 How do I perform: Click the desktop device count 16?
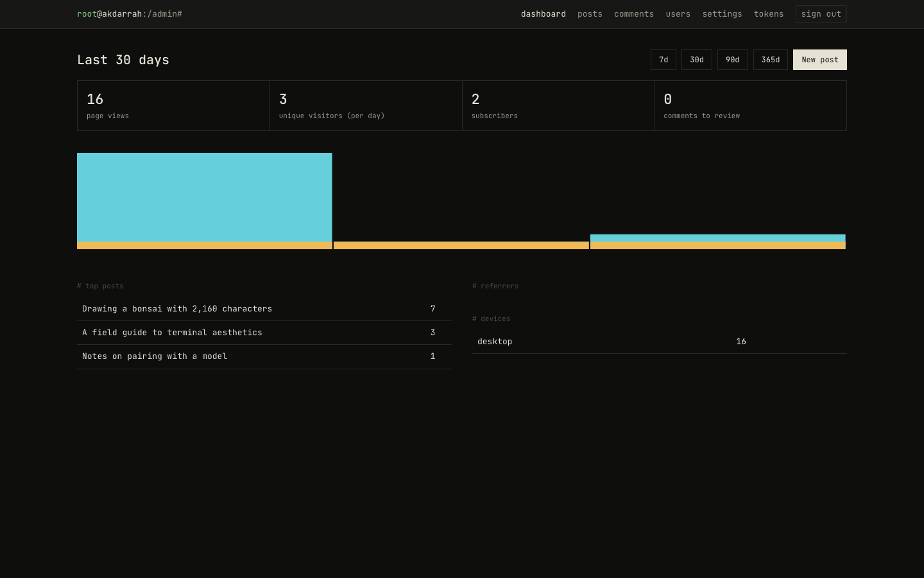pyautogui.click(x=741, y=342)
